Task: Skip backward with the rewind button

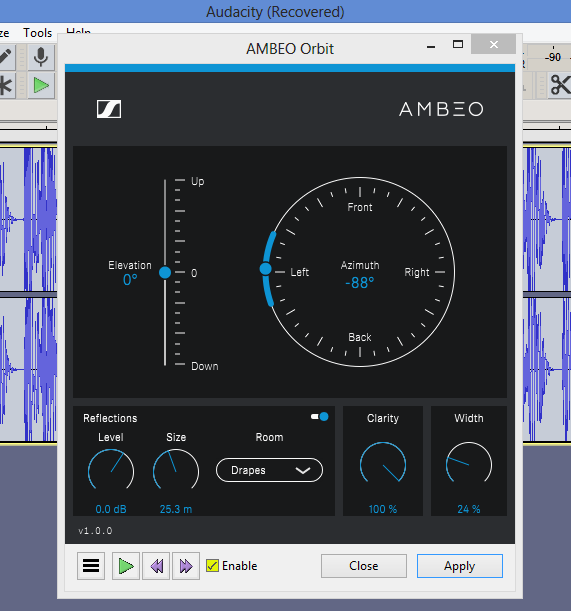Action: click(156, 566)
